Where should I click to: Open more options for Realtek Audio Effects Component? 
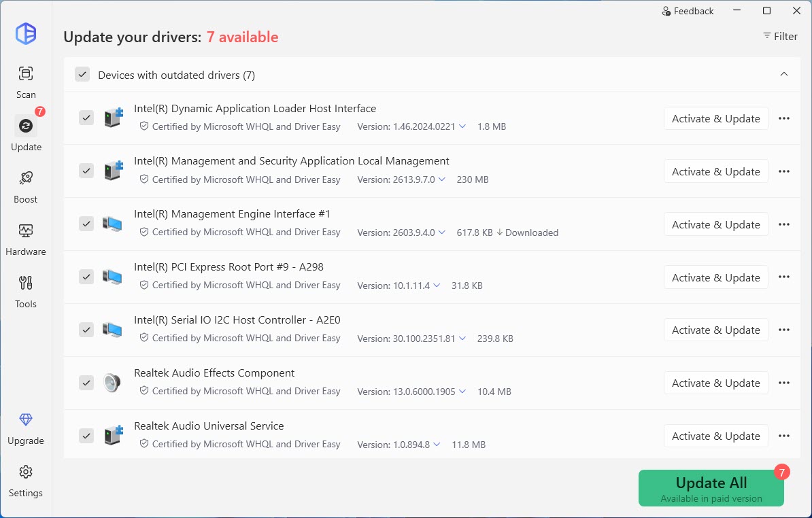784,383
